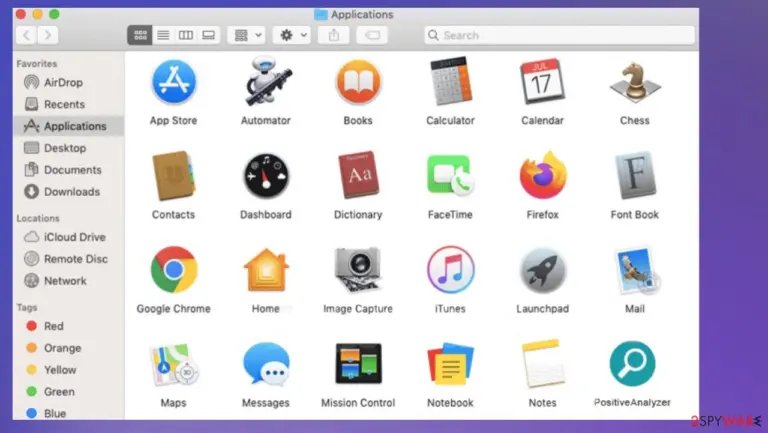Select the Dictionary app
768x433 pixels.
pos(358,175)
